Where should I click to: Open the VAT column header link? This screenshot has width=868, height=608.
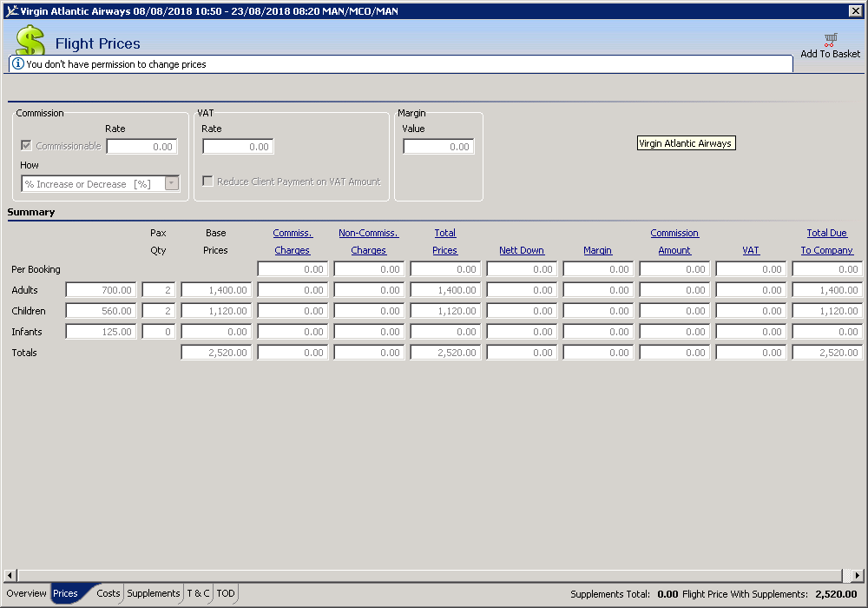(x=750, y=250)
